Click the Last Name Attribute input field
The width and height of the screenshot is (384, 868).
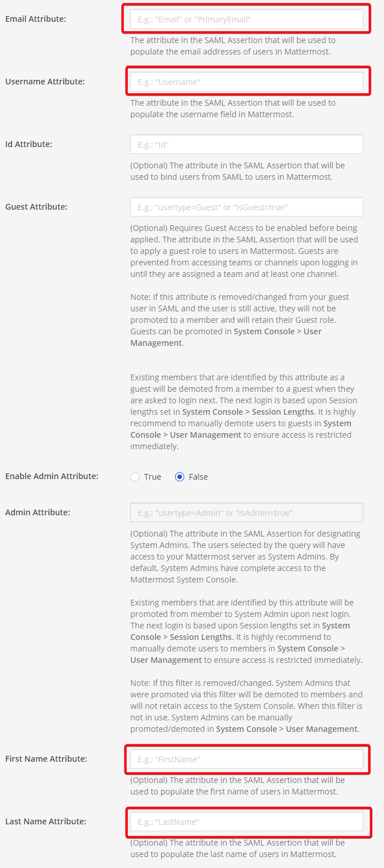246,821
